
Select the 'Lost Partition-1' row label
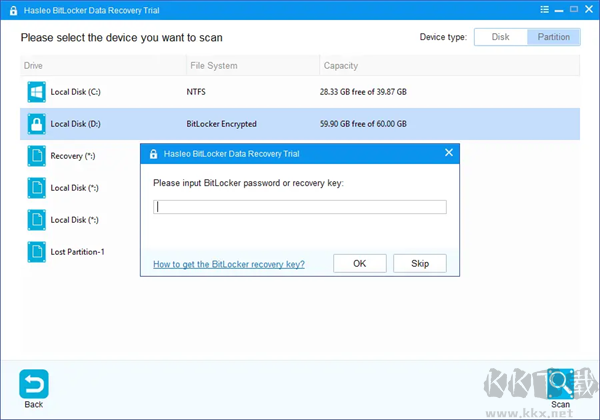(77, 252)
